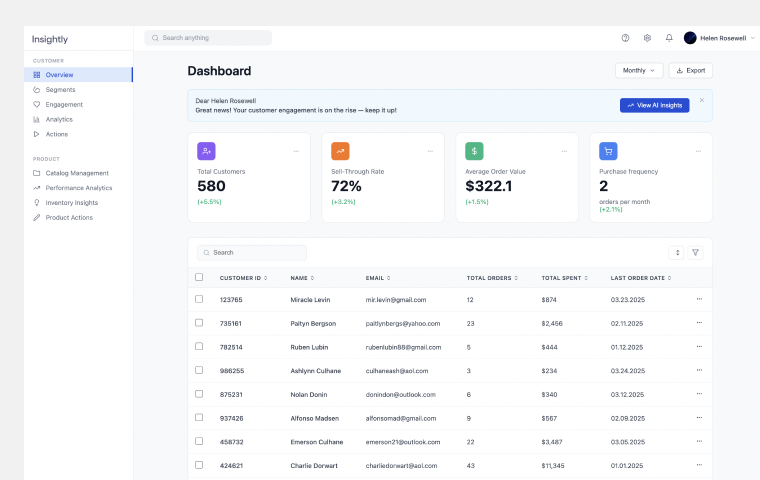Open the more options for Miracle Levin row

tap(699, 299)
